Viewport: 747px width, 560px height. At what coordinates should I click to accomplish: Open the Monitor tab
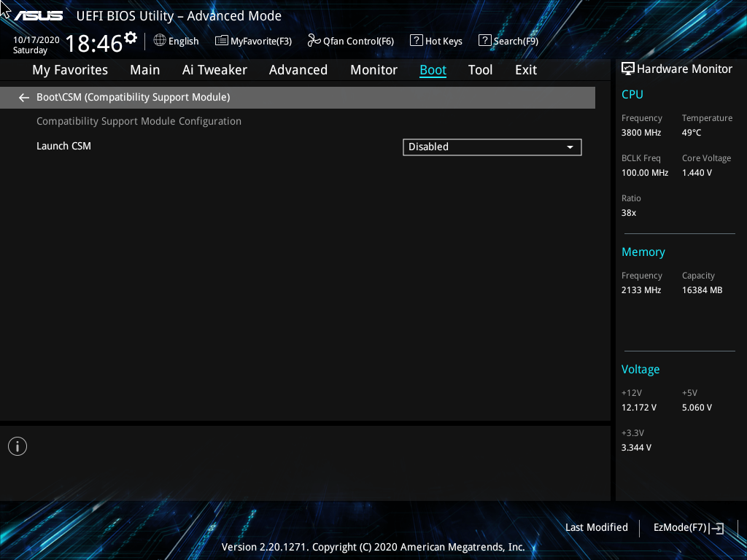[374, 70]
